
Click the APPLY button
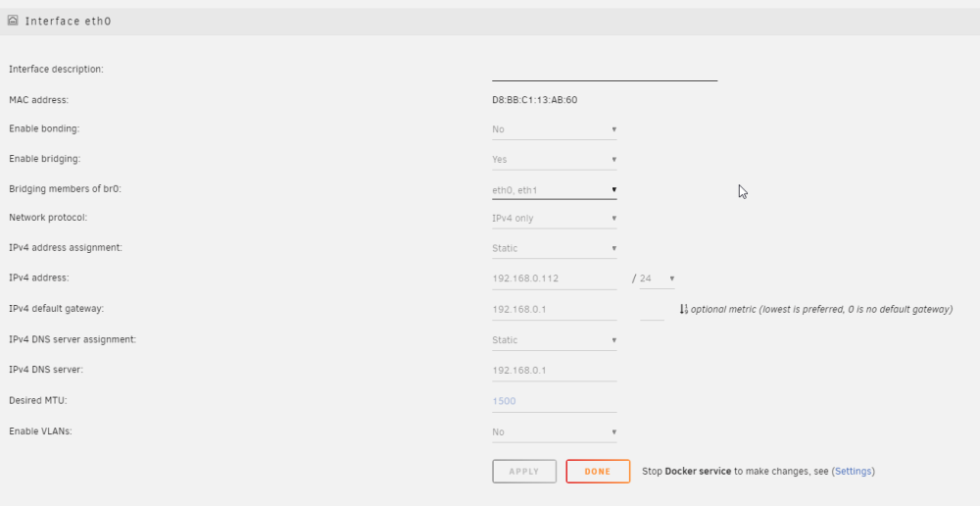point(524,472)
